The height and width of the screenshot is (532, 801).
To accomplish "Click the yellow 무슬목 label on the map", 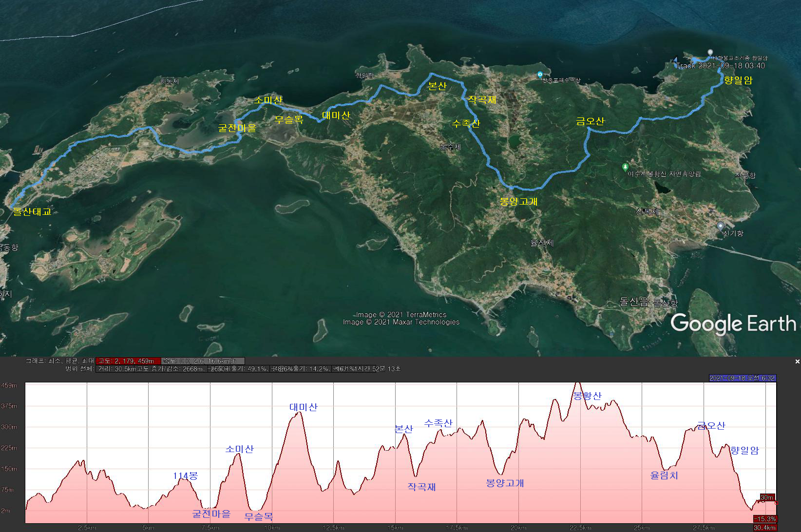I will coord(288,119).
